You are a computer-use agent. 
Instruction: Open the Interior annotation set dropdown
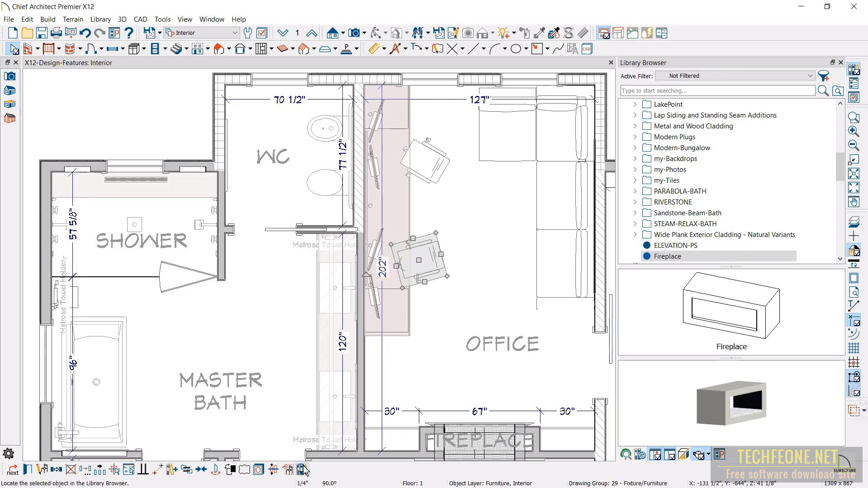pos(234,33)
